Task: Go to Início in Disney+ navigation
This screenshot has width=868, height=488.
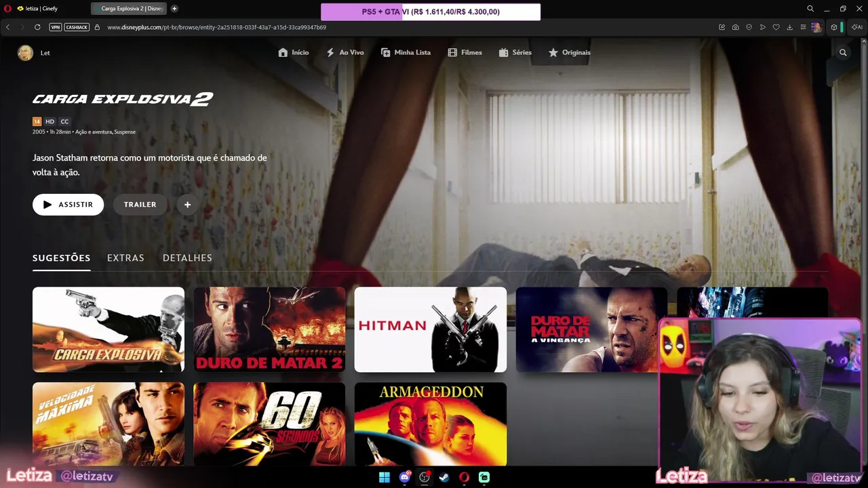Action: tap(294, 52)
